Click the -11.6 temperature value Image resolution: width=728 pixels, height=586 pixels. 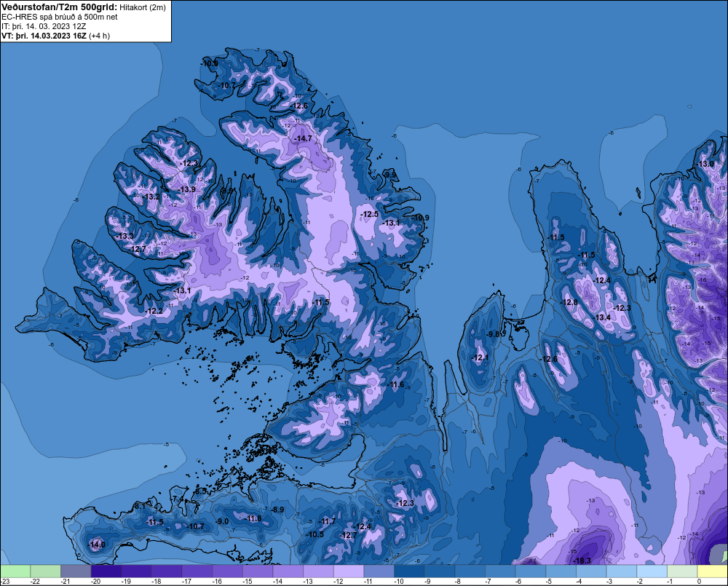tap(396, 384)
